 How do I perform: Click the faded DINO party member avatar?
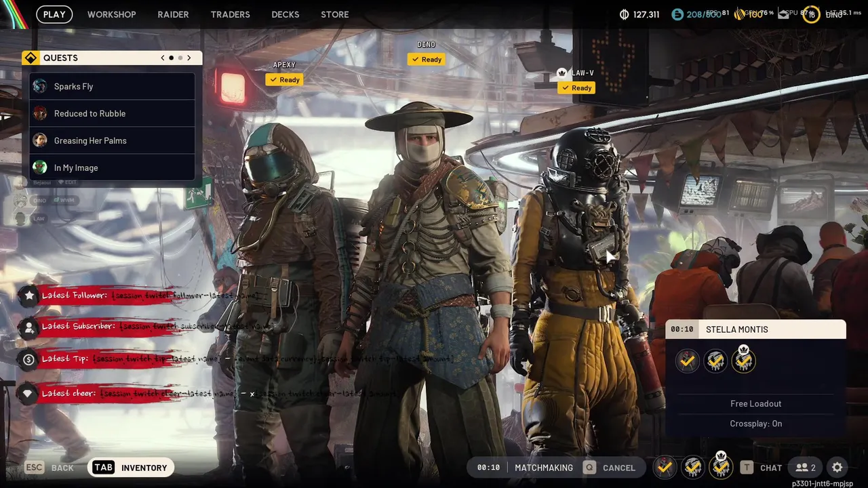21,201
